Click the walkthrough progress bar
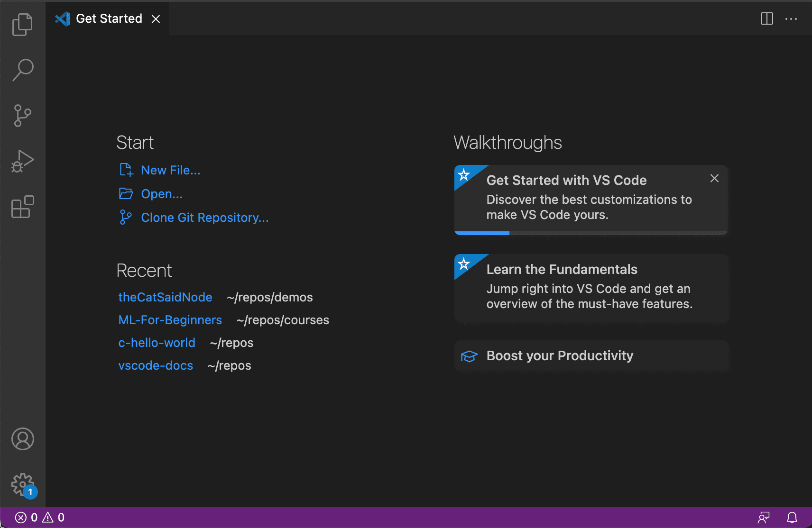 click(x=482, y=233)
